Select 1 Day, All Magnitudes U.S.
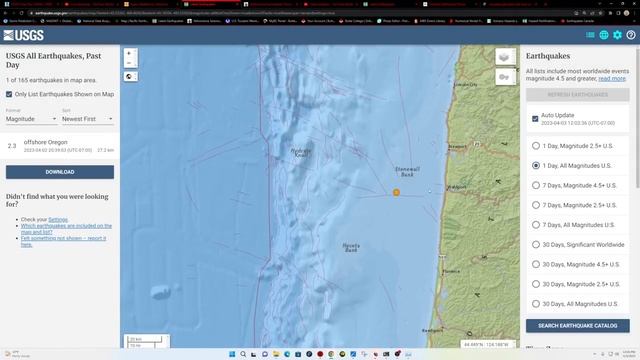This screenshot has width=640, height=360. tap(536, 165)
